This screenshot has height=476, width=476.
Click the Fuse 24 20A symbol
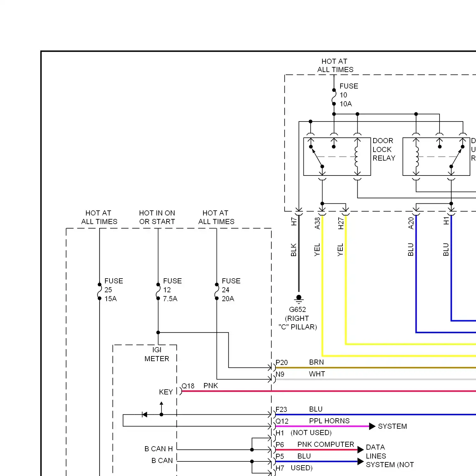pyautogui.click(x=217, y=291)
